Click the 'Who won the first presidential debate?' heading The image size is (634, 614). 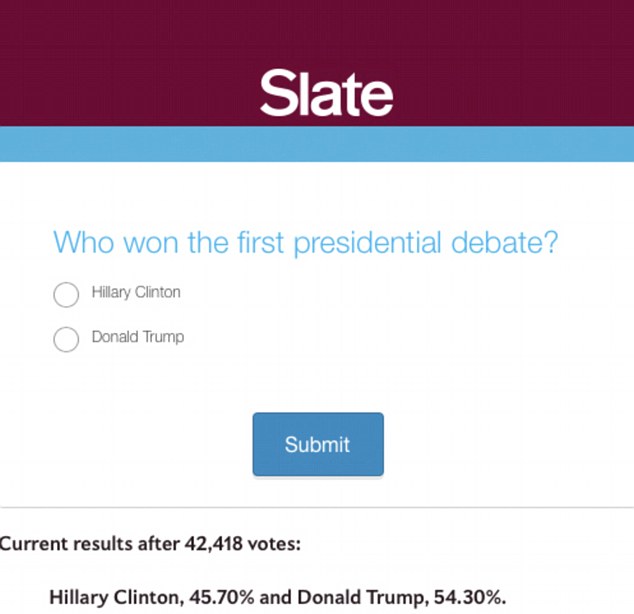pyautogui.click(x=305, y=242)
